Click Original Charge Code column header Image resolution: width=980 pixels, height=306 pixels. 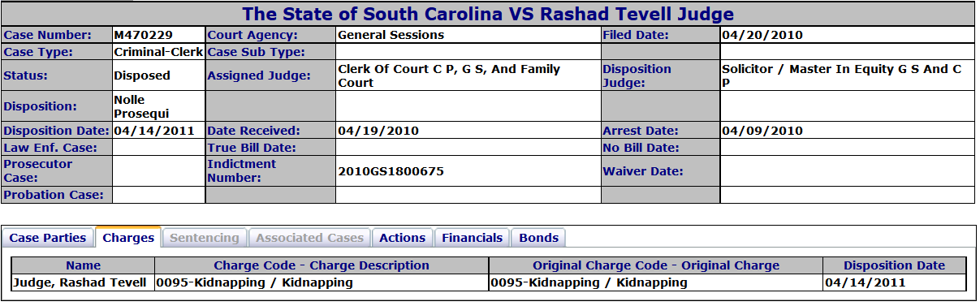point(656,265)
